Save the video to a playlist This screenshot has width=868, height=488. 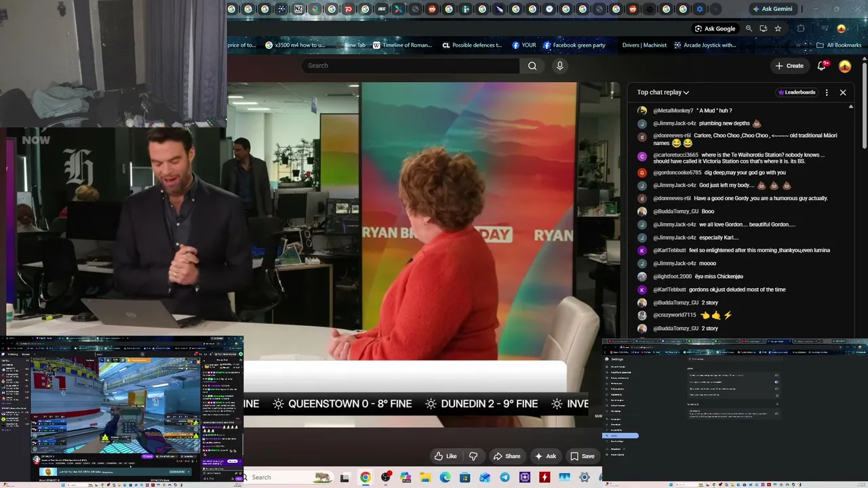pos(583,456)
